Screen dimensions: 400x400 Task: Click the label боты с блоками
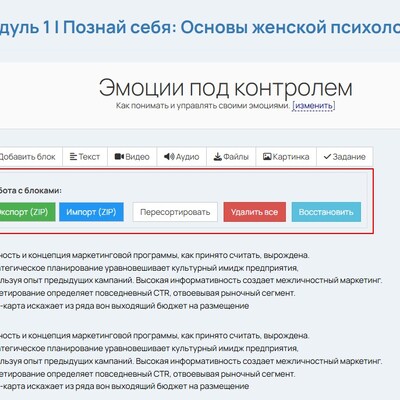[x=31, y=191]
